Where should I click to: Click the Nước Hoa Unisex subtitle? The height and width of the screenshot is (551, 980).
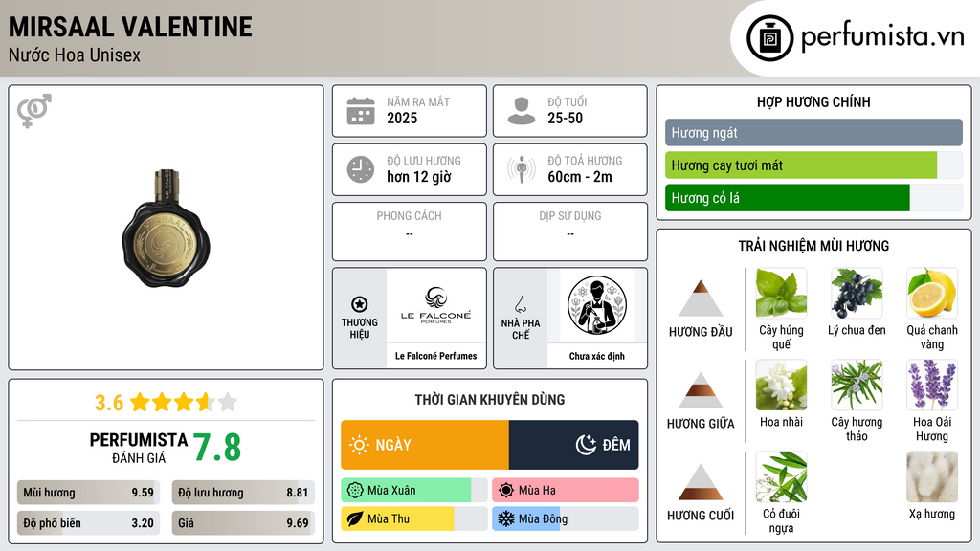click(75, 55)
